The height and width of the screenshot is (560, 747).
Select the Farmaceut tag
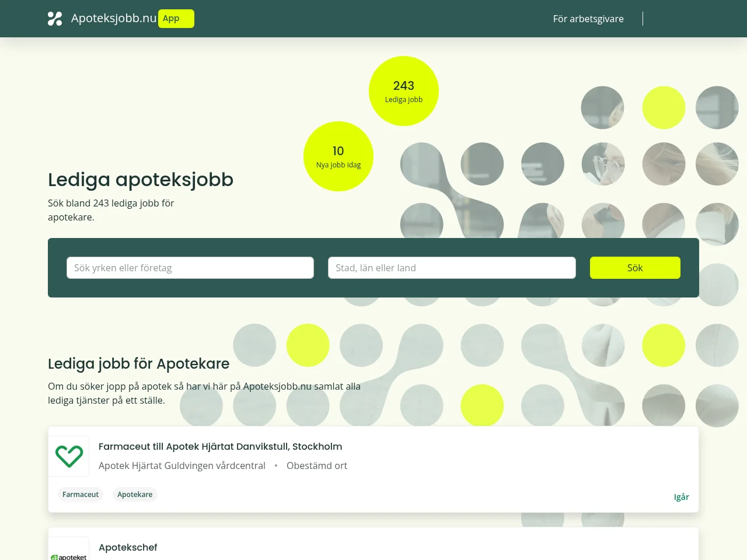(x=81, y=494)
